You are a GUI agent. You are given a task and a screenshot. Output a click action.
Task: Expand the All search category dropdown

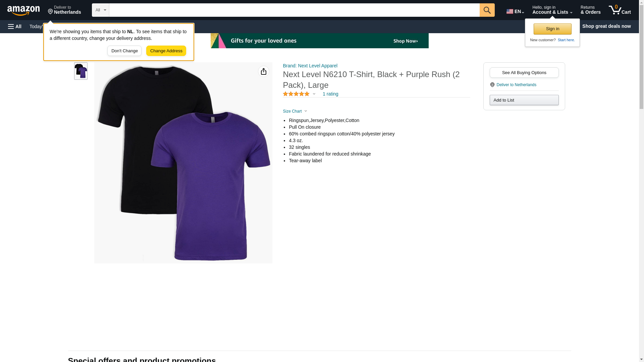coord(100,10)
